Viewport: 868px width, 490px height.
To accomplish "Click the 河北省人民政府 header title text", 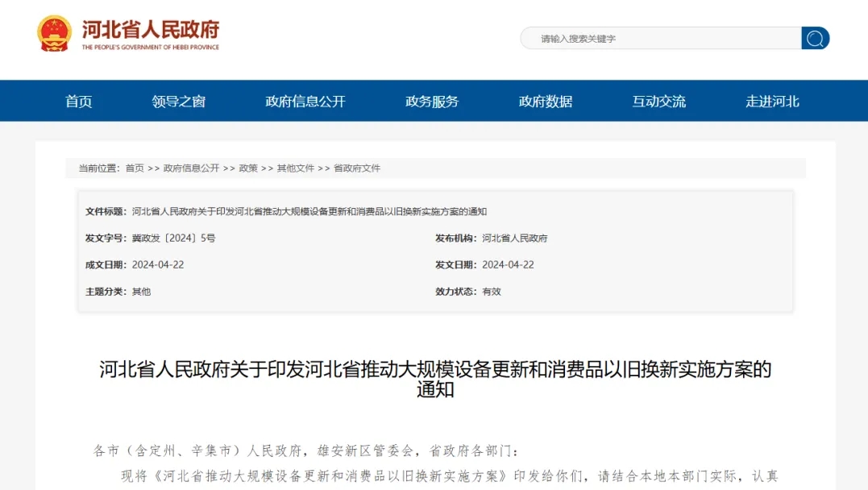I will click(x=151, y=31).
